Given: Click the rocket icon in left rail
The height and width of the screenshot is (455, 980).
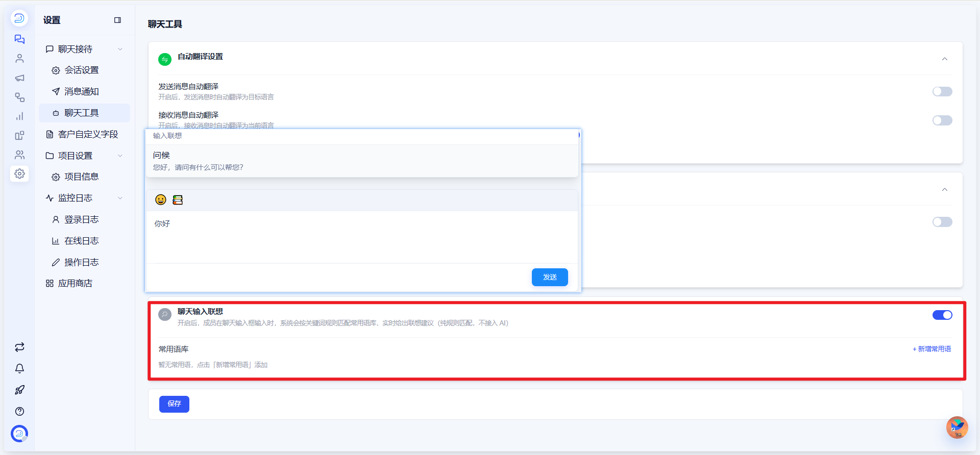Looking at the screenshot, I should pos(19,390).
